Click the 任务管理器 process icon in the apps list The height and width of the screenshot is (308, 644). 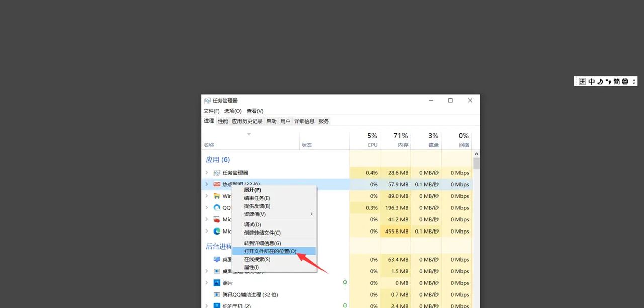pyautogui.click(x=217, y=173)
